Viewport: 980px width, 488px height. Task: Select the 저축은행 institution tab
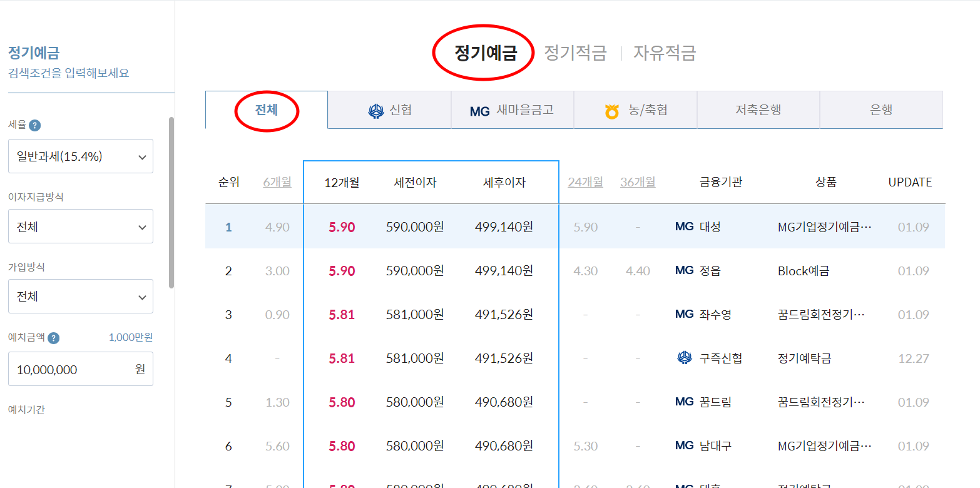(x=758, y=110)
